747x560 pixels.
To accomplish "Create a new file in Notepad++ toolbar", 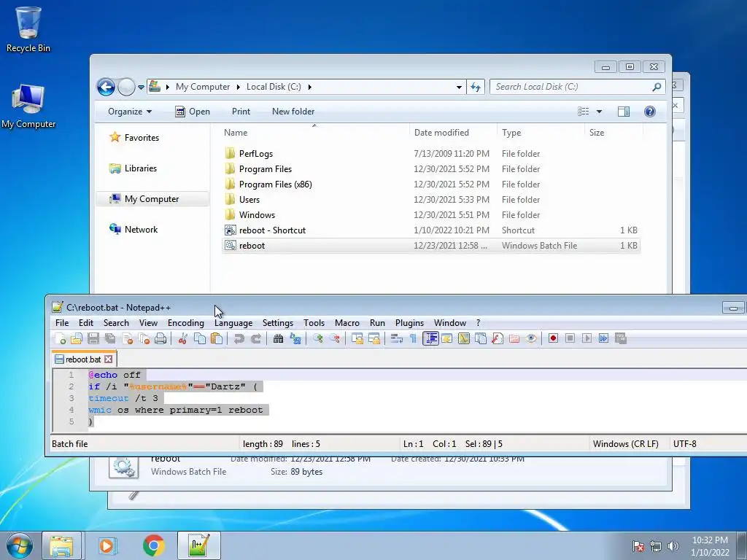I will pos(60,338).
